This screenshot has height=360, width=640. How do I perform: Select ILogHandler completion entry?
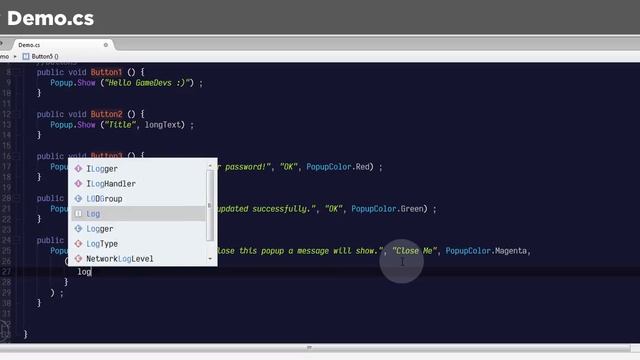click(139, 184)
